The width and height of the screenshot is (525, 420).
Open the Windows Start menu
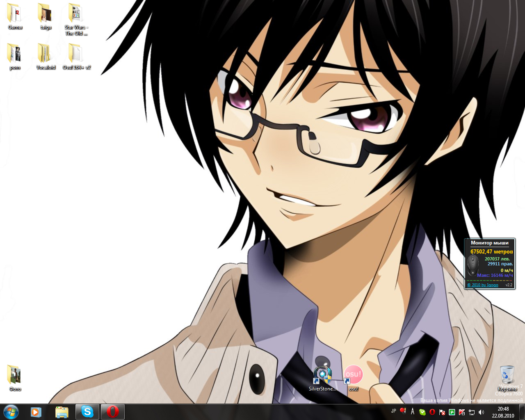[11, 412]
